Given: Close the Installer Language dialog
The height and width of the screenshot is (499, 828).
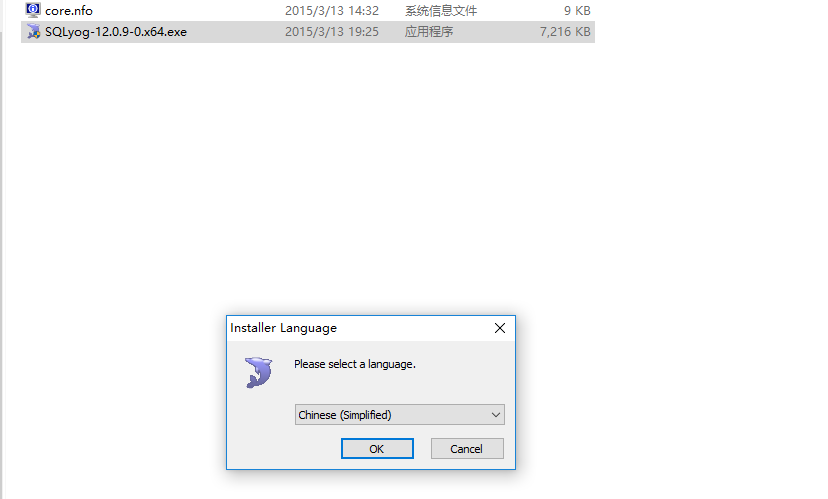Looking at the screenshot, I should [500, 328].
